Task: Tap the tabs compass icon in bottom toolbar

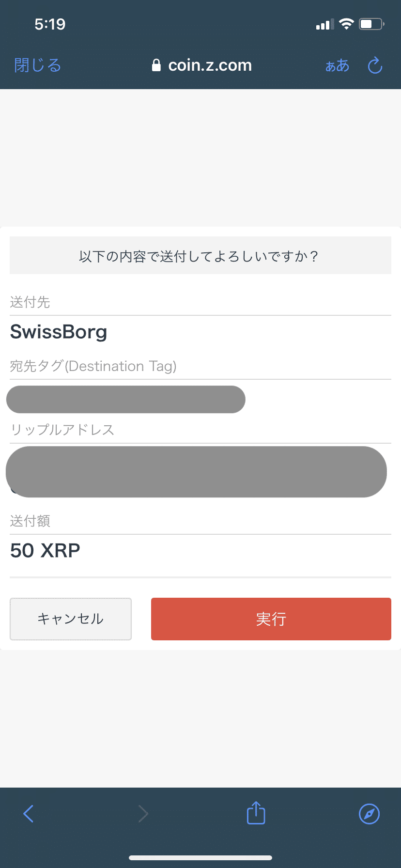Action: point(369,813)
